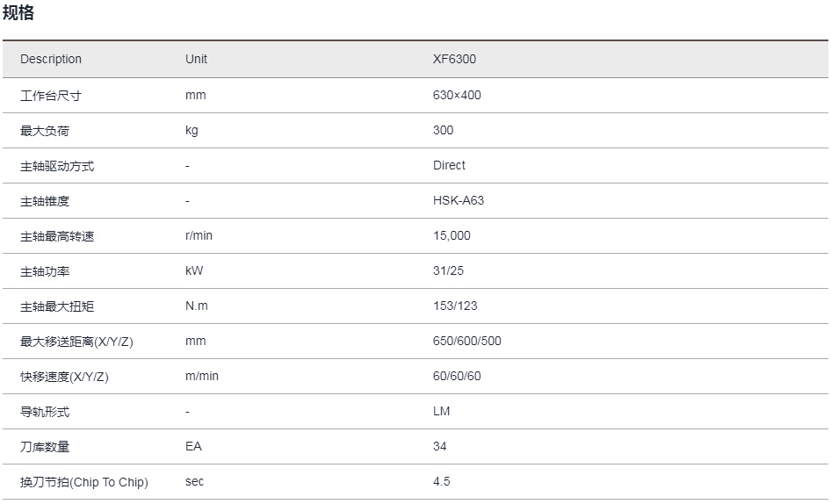Click the 刀库数量 row label
831x504 pixels.
[x=45, y=447]
